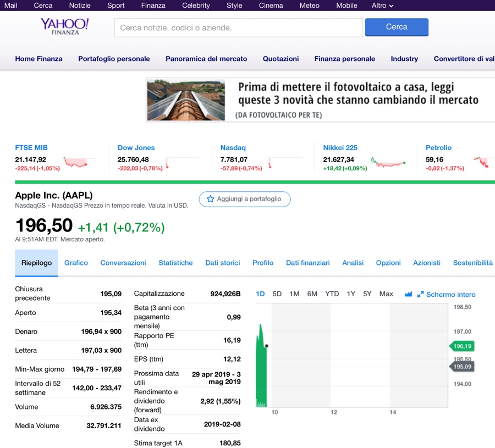Click the Capitalizzazione value 924,926B
495x448 pixels.
(x=226, y=294)
